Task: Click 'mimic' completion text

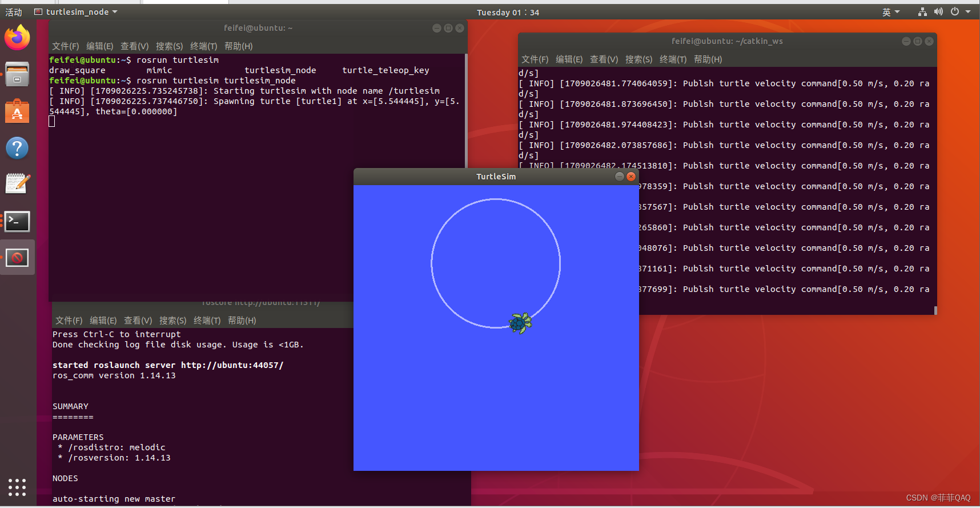Action: click(159, 70)
